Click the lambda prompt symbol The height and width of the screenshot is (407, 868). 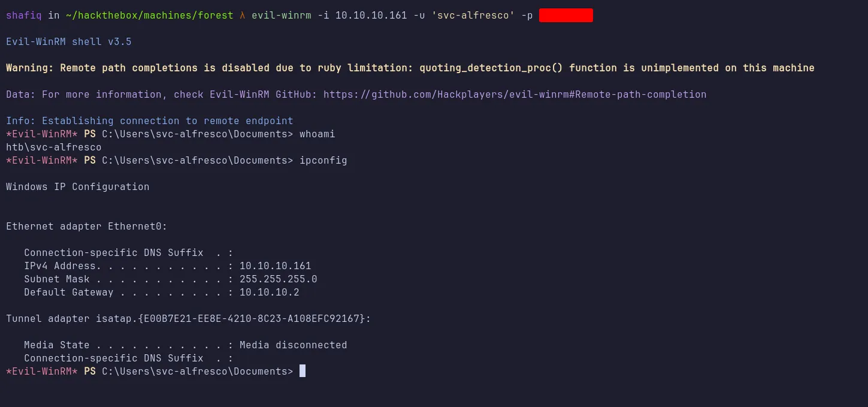coord(243,16)
